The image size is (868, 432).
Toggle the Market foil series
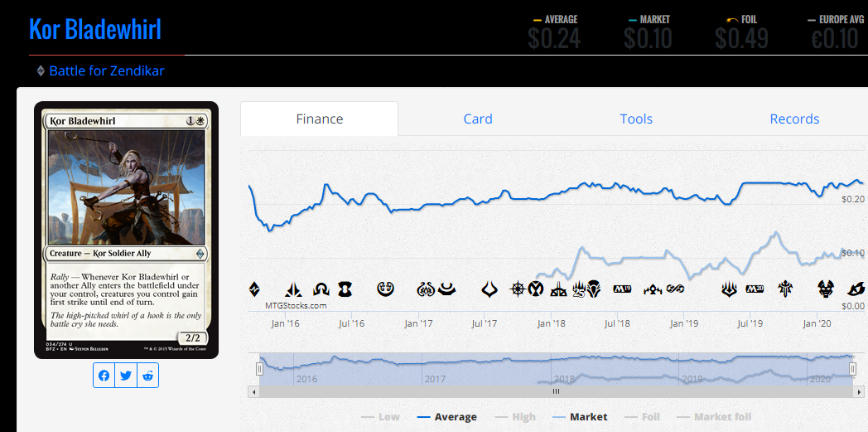click(x=713, y=417)
